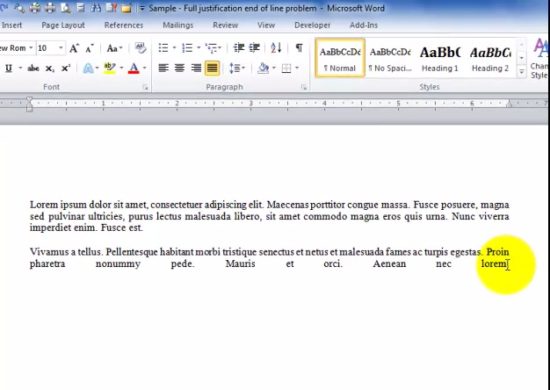
Task: Click the Grow Font button
Action: (x=74, y=48)
